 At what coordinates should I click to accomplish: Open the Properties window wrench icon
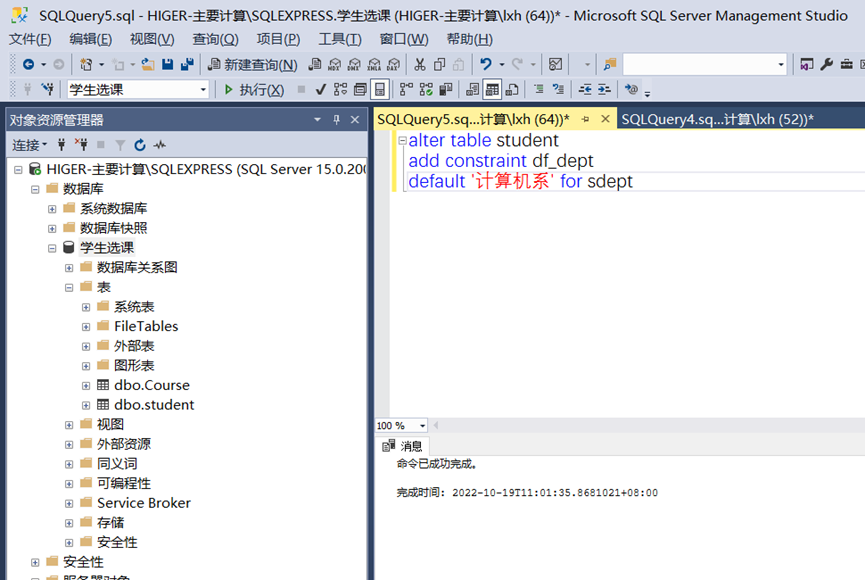(x=826, y=65)
